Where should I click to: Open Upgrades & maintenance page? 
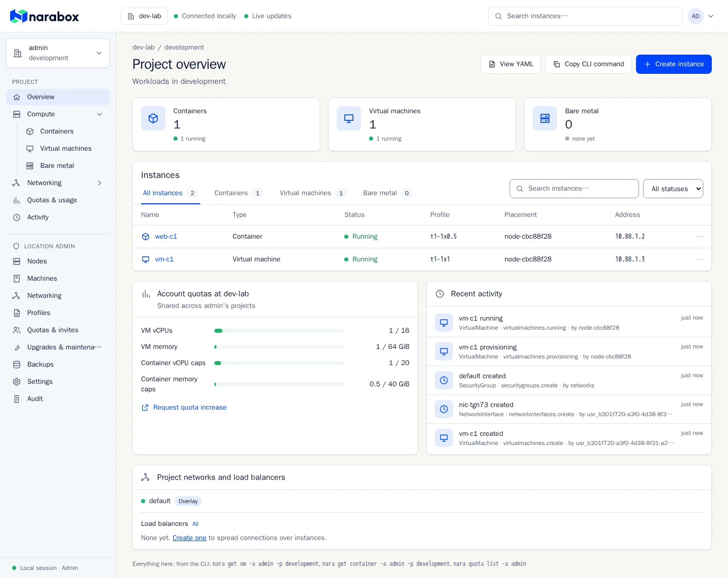click(x=58, y=347)
